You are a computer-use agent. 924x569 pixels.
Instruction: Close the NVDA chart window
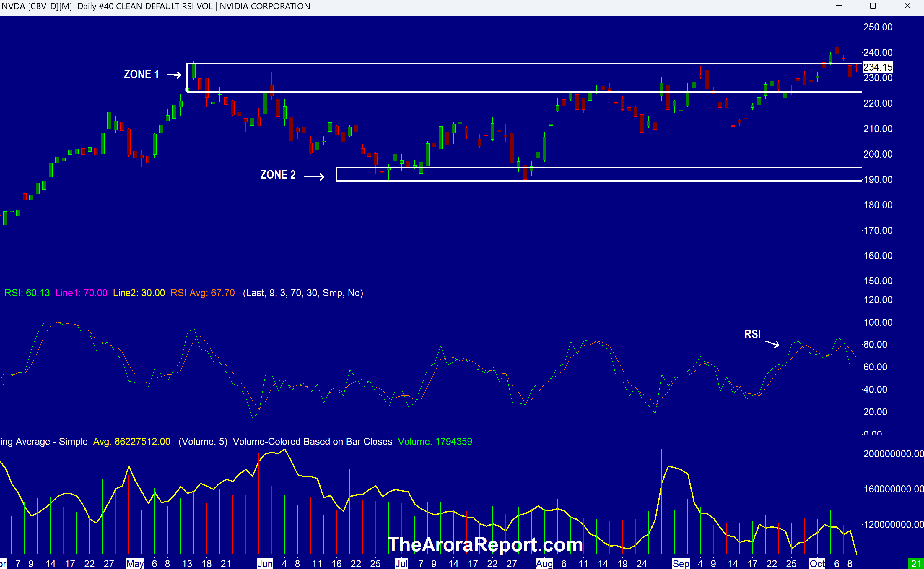click(907, 6)
